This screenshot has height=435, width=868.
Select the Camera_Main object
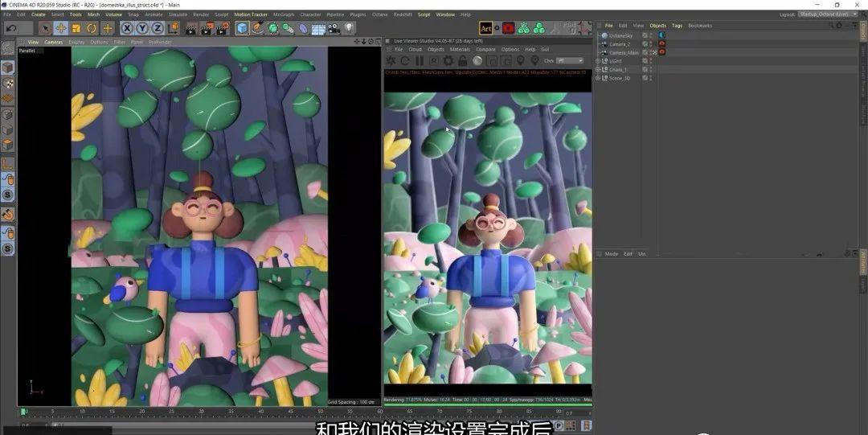point(624,52)
